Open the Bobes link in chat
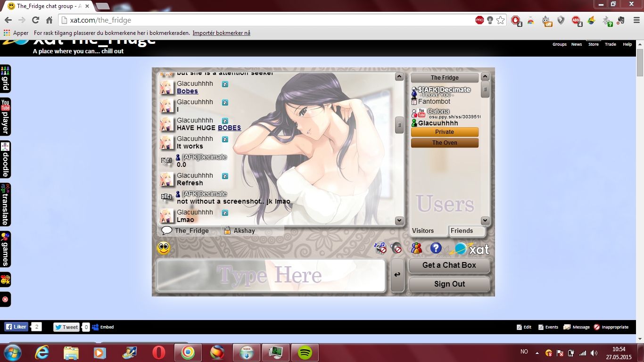The width and height of the screenshot is (644, 362). (187, 91)
